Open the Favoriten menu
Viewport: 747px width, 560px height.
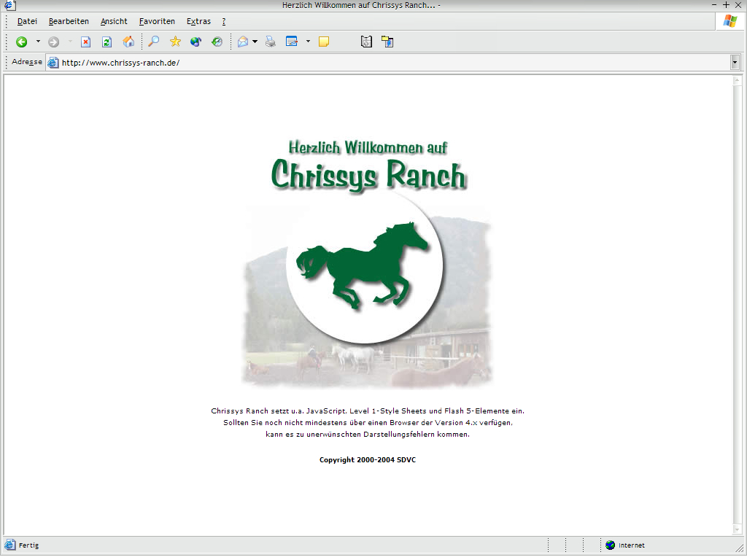[157, 21]
